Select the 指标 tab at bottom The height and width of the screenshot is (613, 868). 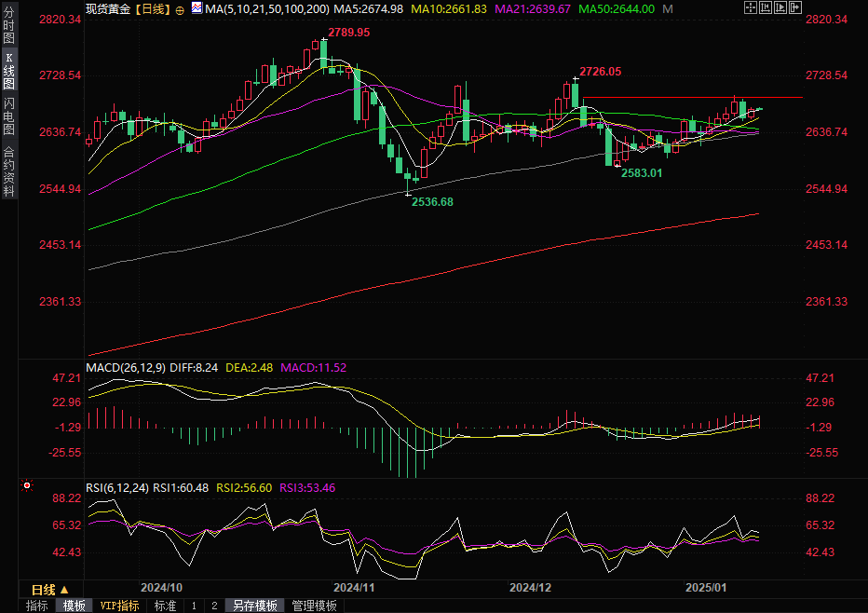37,606
